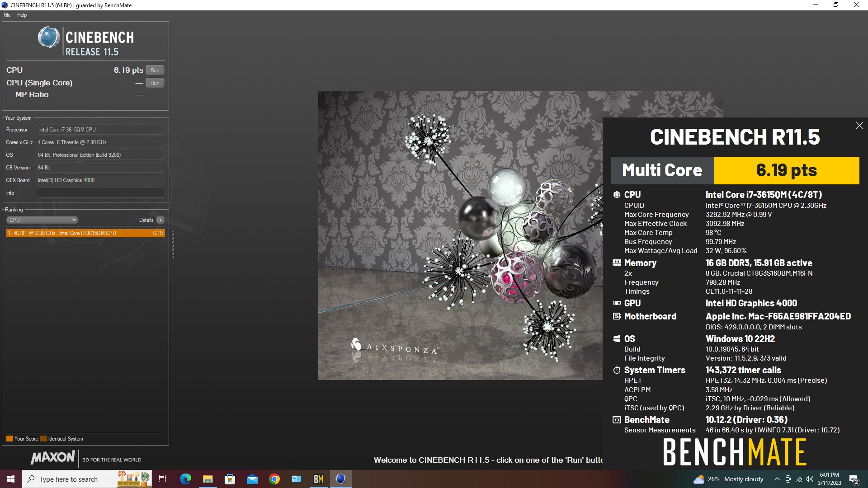This screenshot has width=868, height=488.
Task: Click the OS Windows icon in BenchMate panel
Action: 617,339
